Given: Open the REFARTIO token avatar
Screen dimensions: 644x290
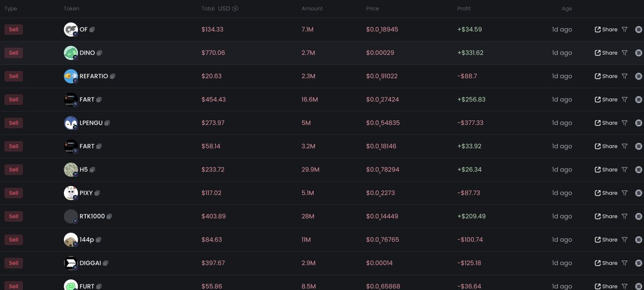Looking at the screenshot, I should click(x=71, y=76).
